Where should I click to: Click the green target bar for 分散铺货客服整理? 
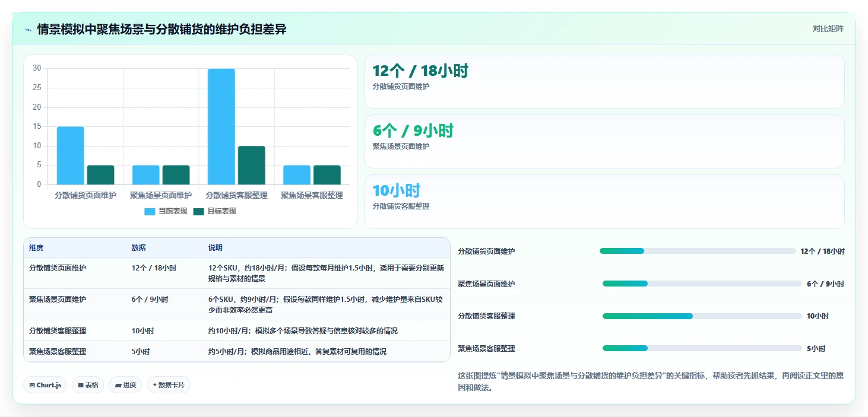[x=251, y=165]
